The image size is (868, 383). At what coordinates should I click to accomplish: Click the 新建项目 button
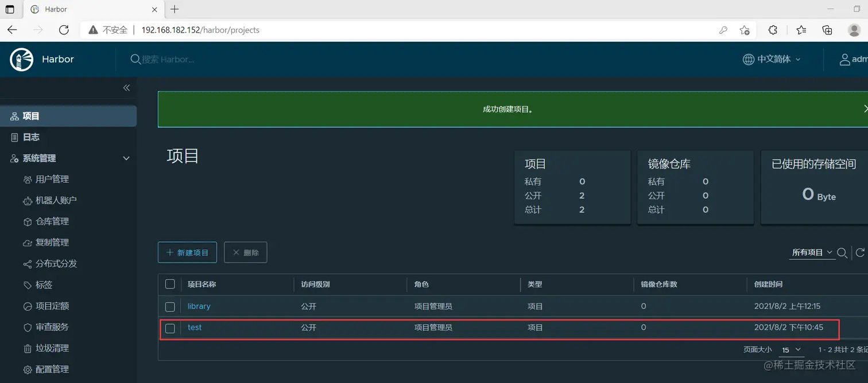(187, 252)
